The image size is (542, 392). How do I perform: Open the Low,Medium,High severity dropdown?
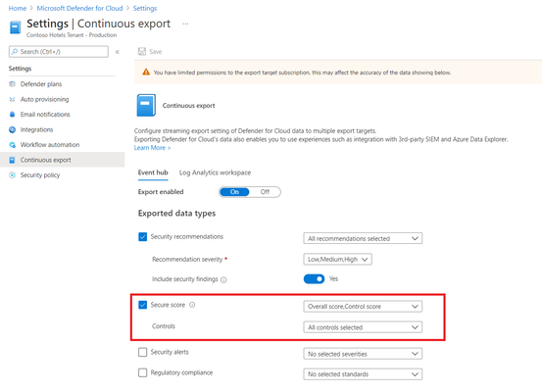pos(337,260)
